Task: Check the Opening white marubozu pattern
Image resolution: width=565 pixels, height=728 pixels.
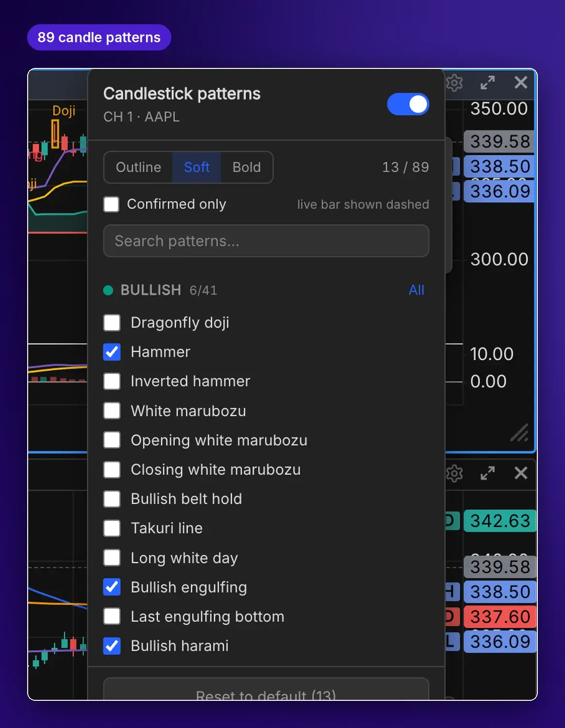Action: point(112,440)
